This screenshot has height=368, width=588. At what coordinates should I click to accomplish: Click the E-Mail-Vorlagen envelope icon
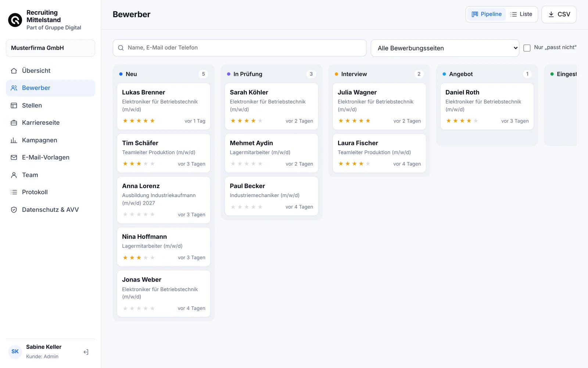(14, 158)
